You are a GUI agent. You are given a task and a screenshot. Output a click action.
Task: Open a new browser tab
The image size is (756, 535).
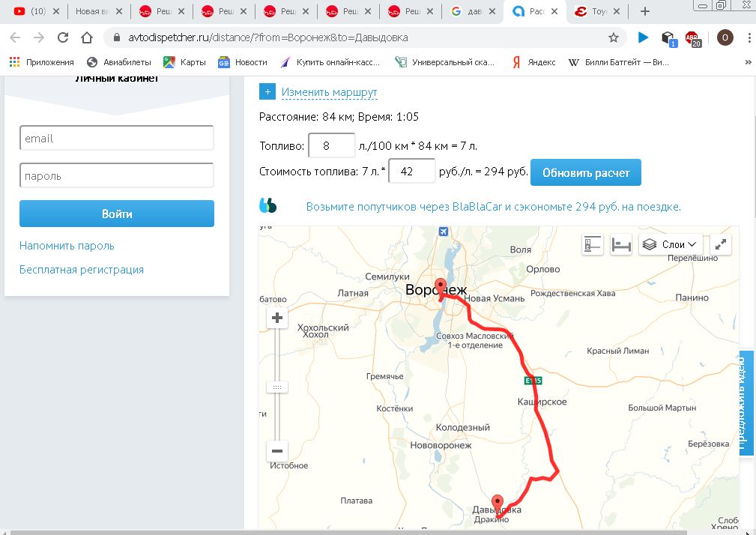pyautogui.click(x=645, y=11)
